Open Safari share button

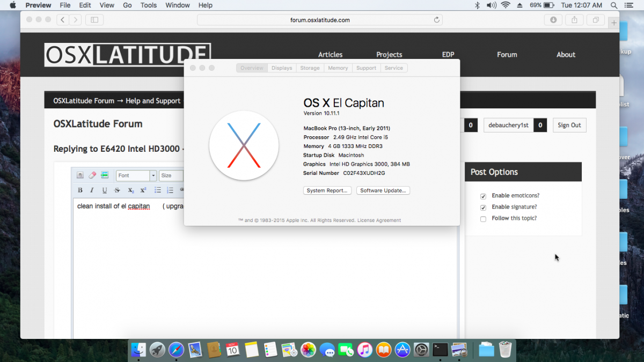tap(574, 20)
